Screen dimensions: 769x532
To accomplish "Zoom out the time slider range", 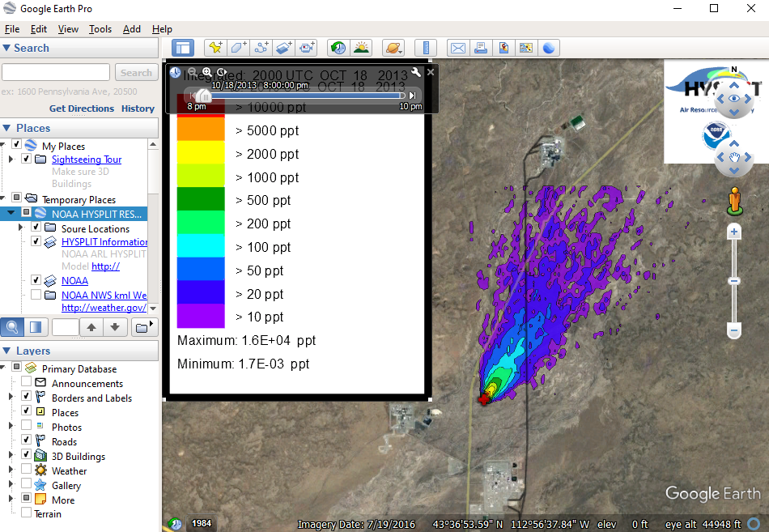I will (x=193, y=72).
